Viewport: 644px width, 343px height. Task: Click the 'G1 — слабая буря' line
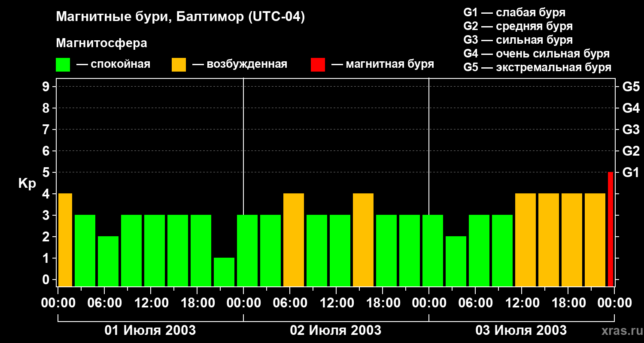[x=514, y=12]
